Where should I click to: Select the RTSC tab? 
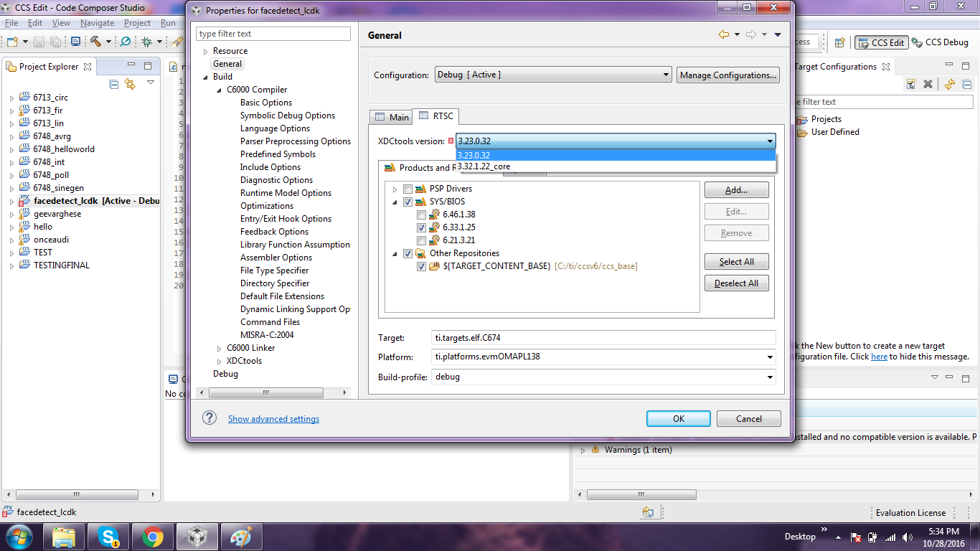435,116
